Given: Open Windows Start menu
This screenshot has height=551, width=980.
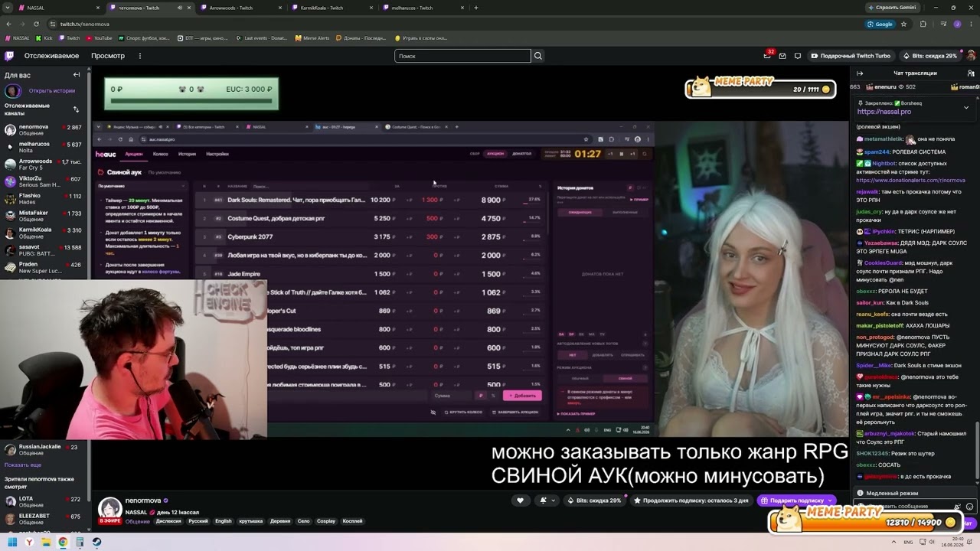Looking at the screenshot, I should (x=12, y=542).
